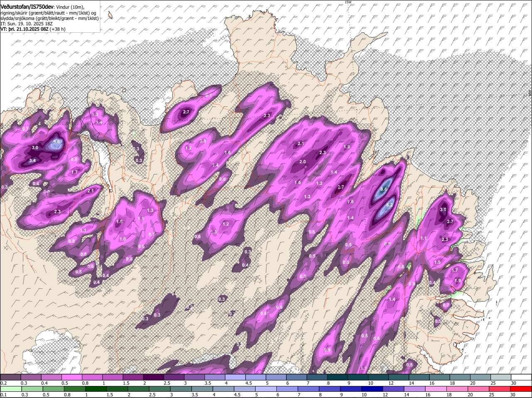Pick the pale green lower swatch between 0.1 and 0.3

(x=11, y=389)
